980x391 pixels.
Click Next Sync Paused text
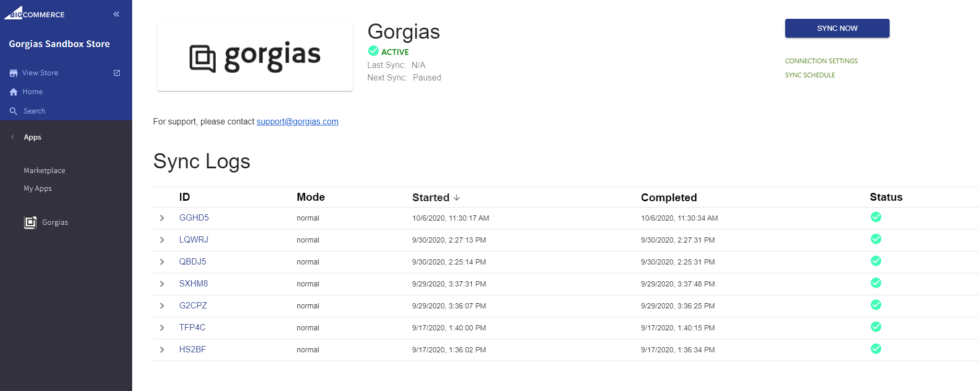point(404,77)
